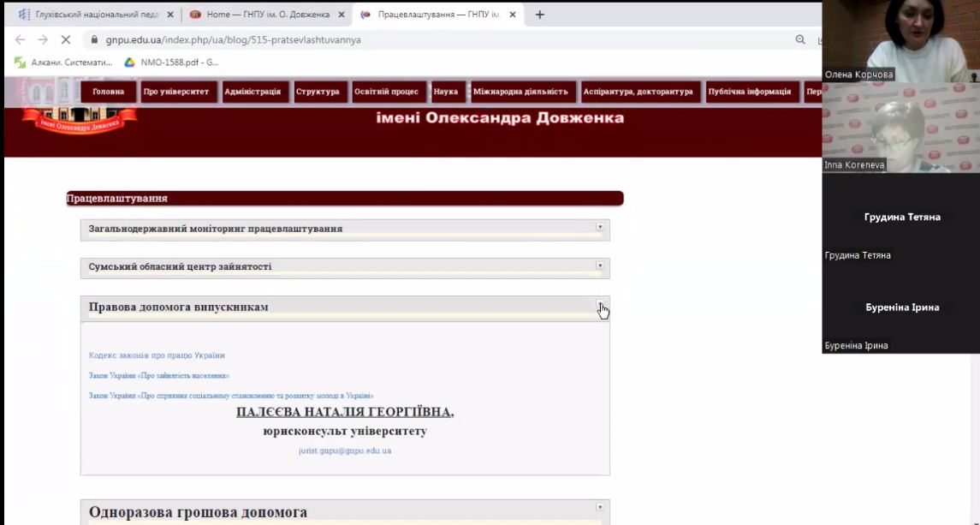Open the Структура menu

click(x=318, y=92)
